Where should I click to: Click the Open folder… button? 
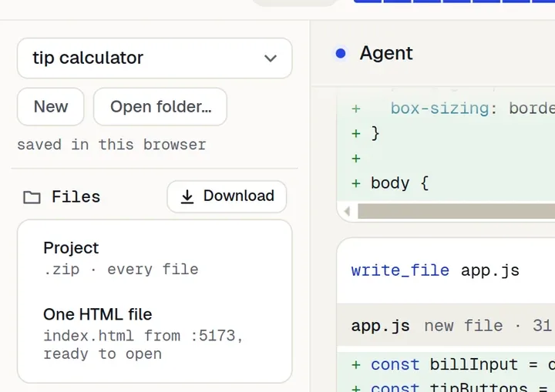[x=160, y=106]
